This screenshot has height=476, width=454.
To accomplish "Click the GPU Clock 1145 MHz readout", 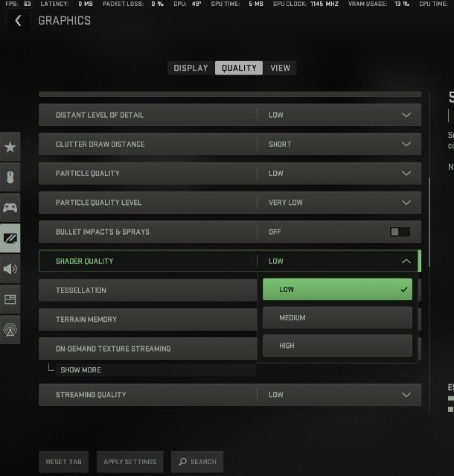I will click(x=306, y=4).
